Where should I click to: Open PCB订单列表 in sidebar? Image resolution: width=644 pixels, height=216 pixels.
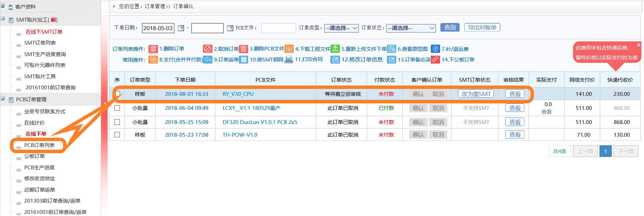point(39,145)
